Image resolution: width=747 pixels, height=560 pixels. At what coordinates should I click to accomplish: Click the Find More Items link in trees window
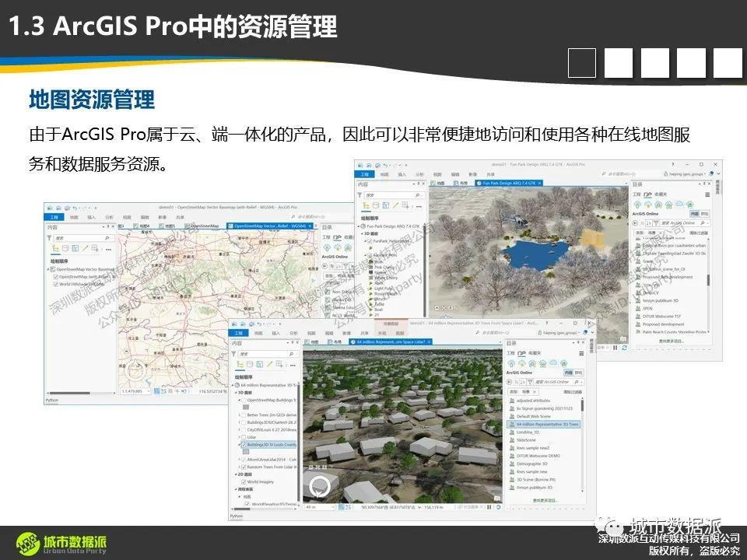(545, 500)
